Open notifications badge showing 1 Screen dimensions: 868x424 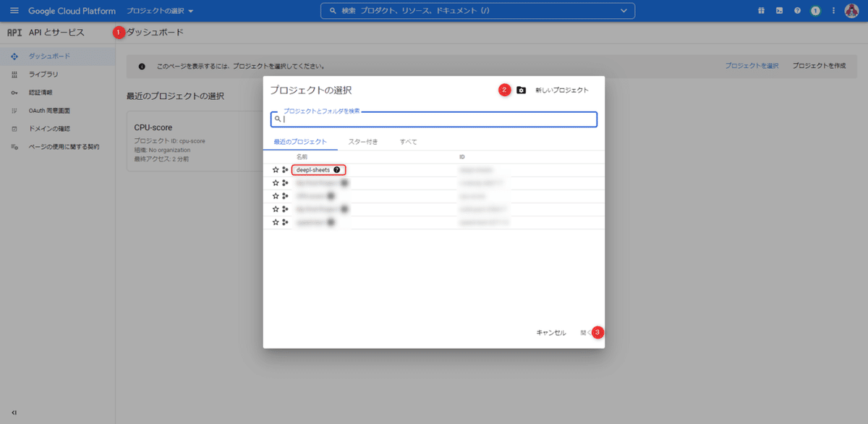click(x=815, y=11)
